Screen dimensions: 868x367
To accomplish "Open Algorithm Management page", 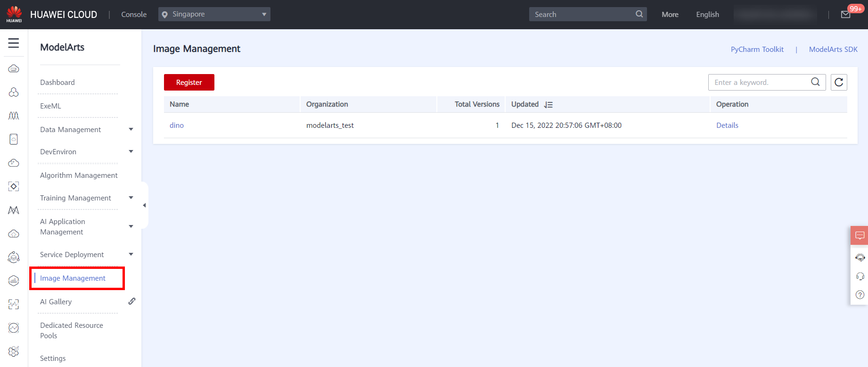I will 79,175.
